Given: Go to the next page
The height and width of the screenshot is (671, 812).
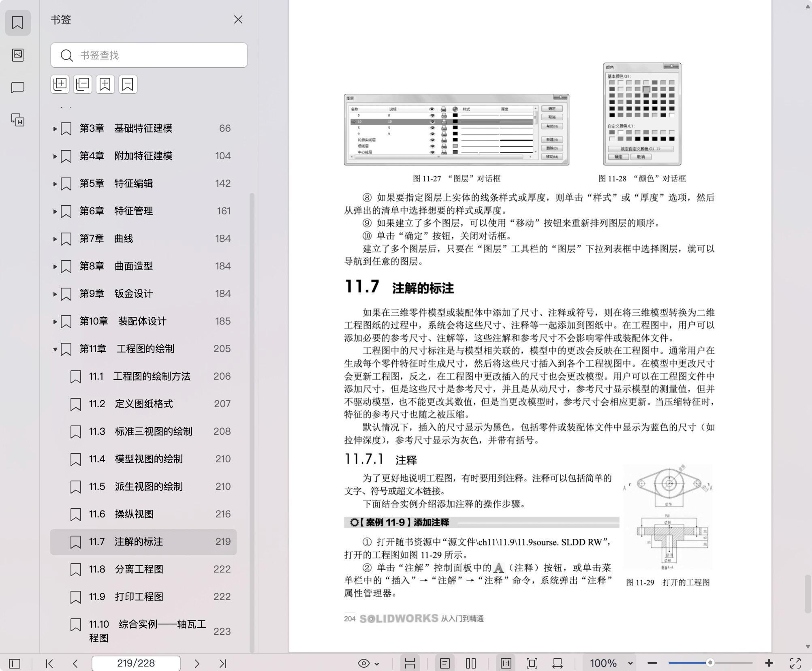Looking at the screenshot, I should (197, 663).
